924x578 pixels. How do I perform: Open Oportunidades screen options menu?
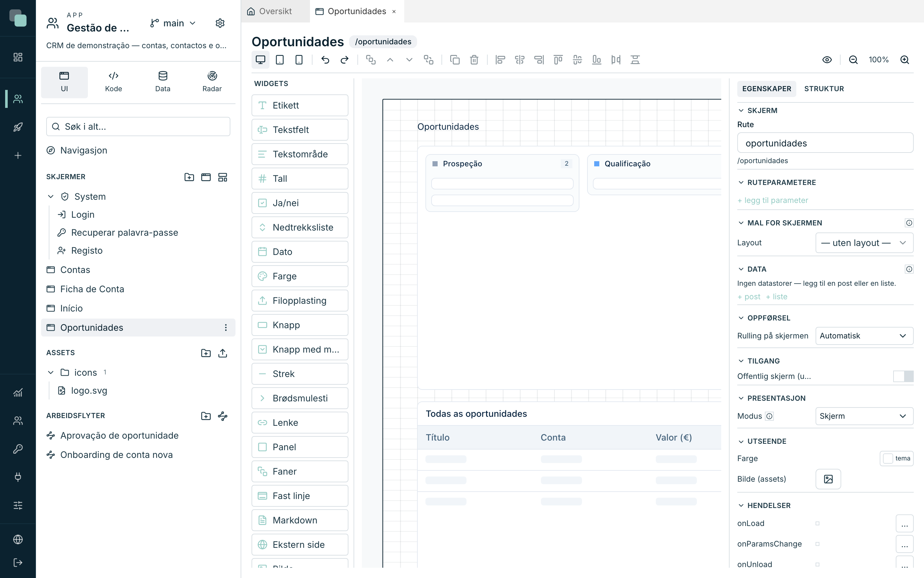pos(226,328)
